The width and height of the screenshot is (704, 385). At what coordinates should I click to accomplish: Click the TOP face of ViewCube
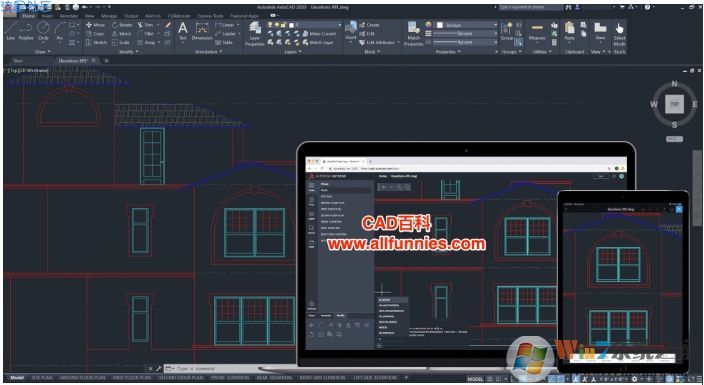pos(674,104)
